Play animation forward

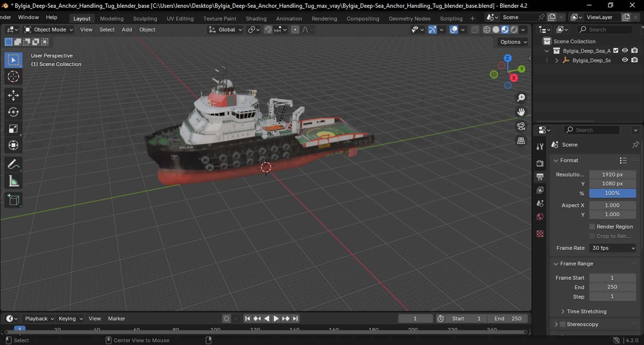(x=276, y=318)
